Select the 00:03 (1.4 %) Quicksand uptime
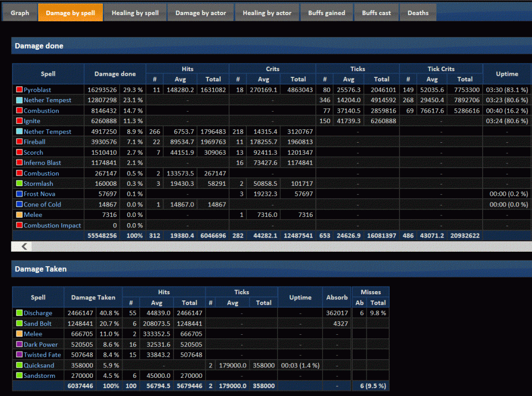Viewport: 532px width, 396px height. tap(300, 365)
